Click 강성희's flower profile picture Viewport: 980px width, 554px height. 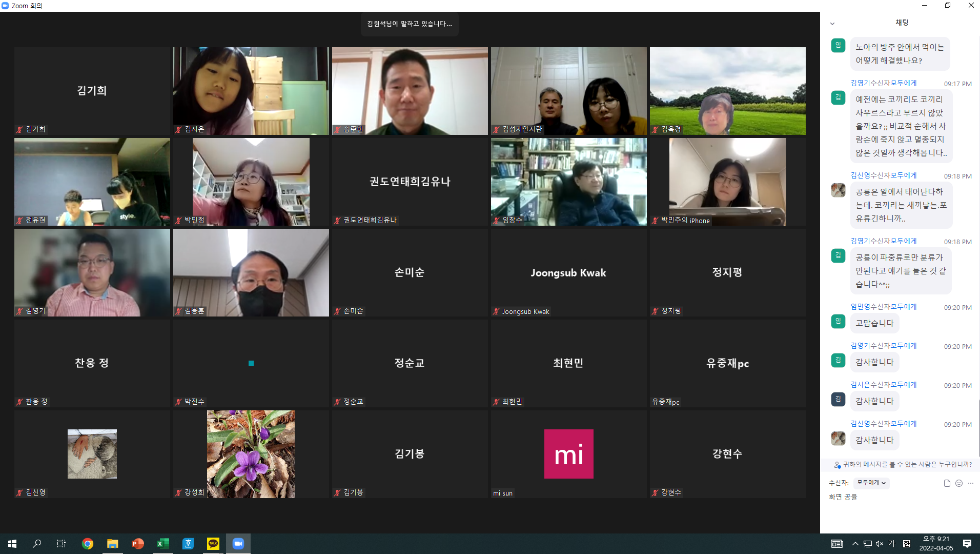pos(251,454)
